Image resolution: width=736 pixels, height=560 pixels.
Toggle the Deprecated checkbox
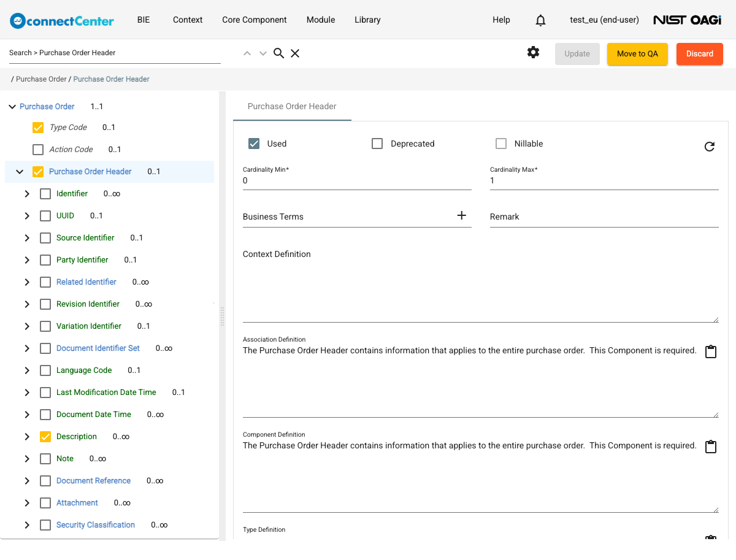click(378, 144)
